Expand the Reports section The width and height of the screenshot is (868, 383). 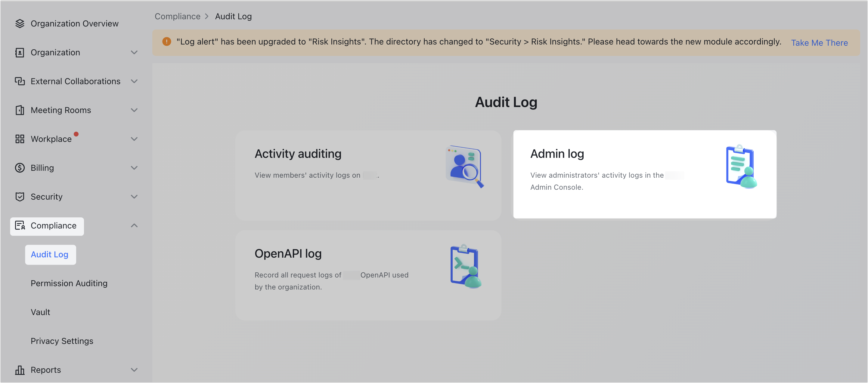135,369
